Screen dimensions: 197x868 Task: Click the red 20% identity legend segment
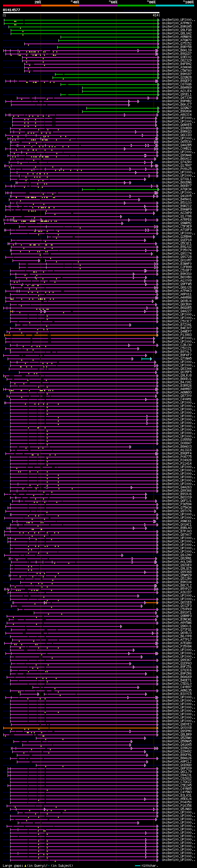click(x=22, y=6)
